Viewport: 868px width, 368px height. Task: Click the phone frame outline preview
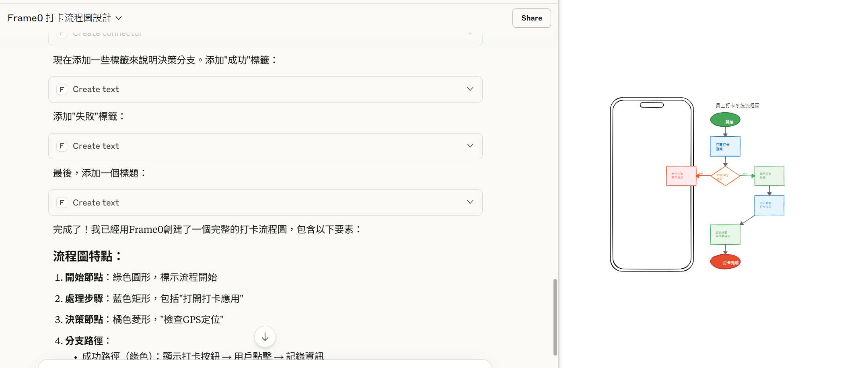pyautogui.click(x=652, y=185)
